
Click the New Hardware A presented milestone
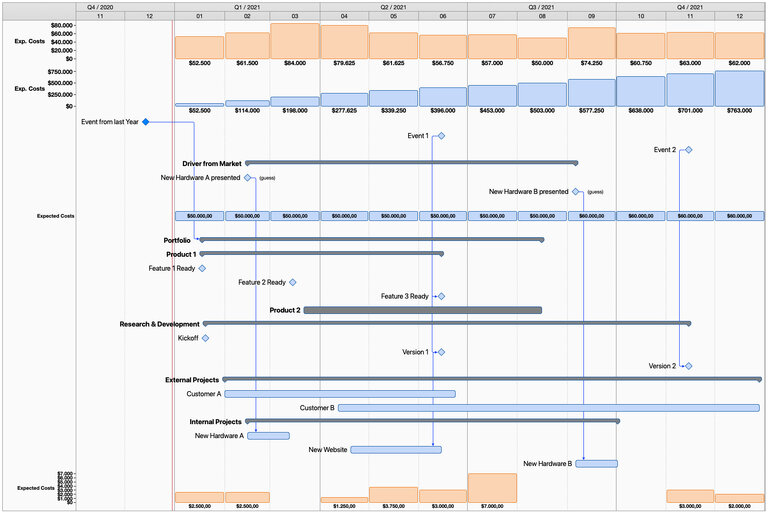coord(248,178)
